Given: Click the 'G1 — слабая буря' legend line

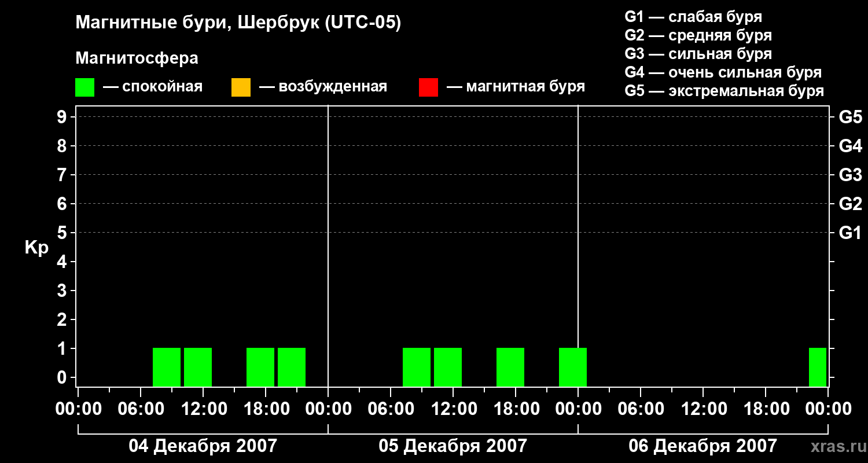Looking at the screenshot, I should 693,17.
